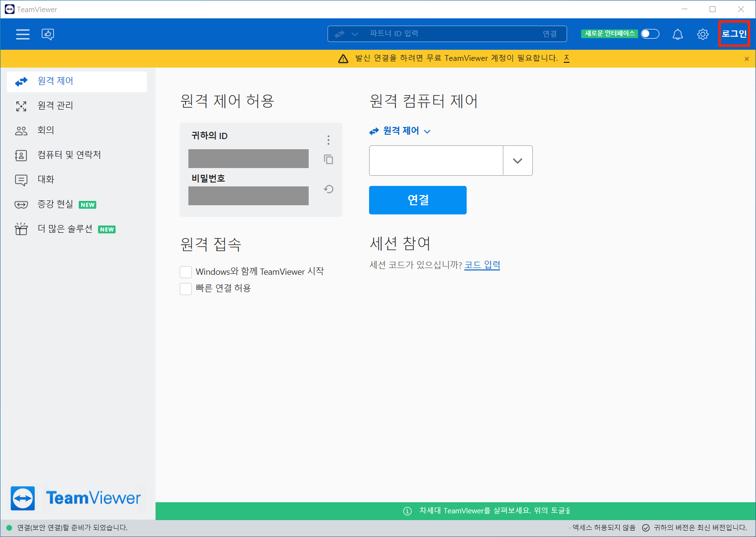Click the TeamViewer logo in the sidebar
Viewport: 756px width, 537px height.
76,498
